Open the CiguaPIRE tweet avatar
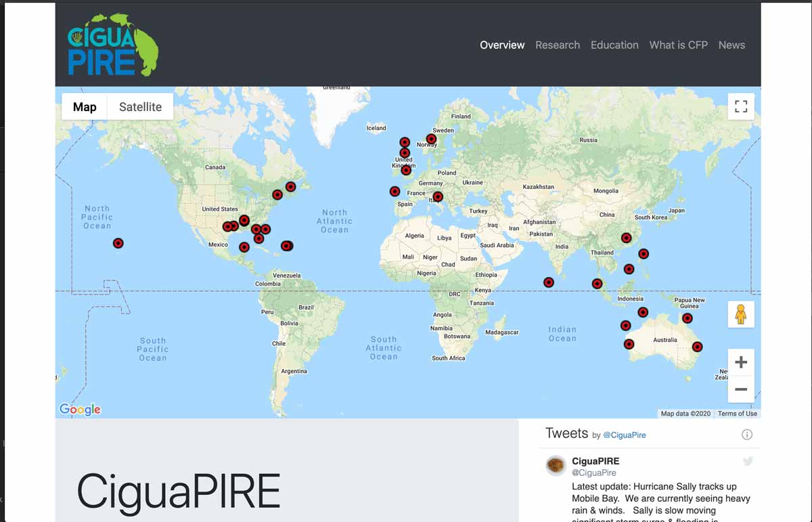Image resolution: width=812 pixels, height=522 pixels. point(556,466)
